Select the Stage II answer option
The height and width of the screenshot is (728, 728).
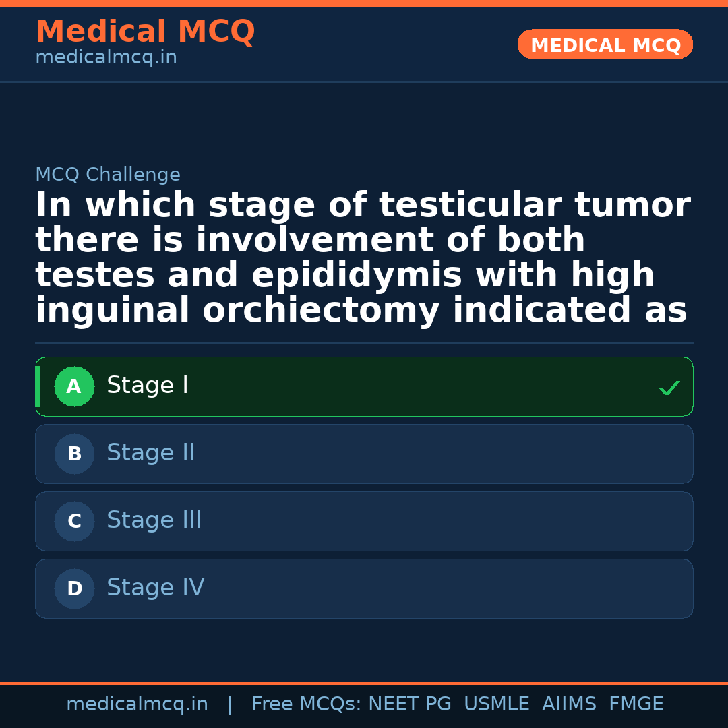click(x=364, y=454)
